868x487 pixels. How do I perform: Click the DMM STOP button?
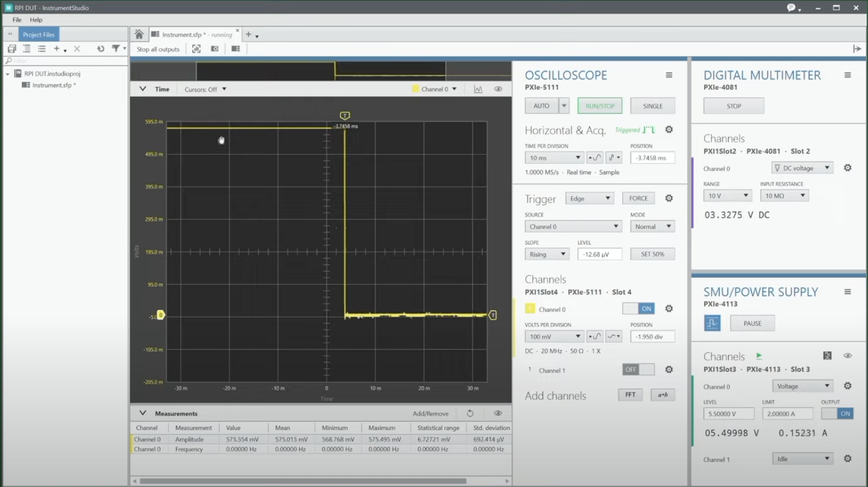[733, 106]
